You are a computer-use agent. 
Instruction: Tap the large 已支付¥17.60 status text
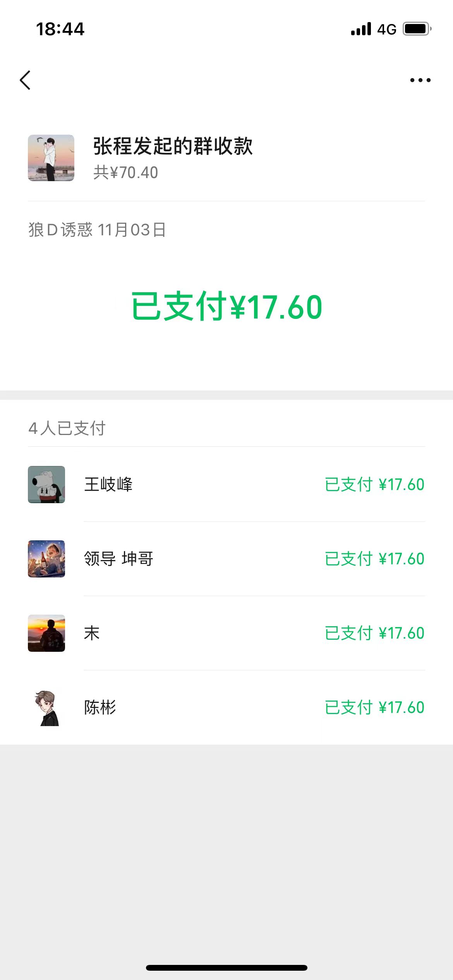[226, 307]
